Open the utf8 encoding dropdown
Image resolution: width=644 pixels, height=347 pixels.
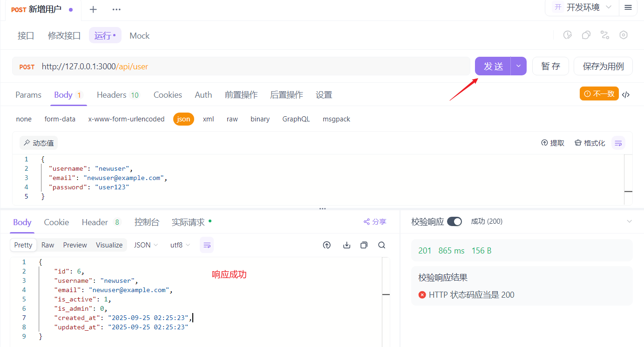click(x=180, y=245)
